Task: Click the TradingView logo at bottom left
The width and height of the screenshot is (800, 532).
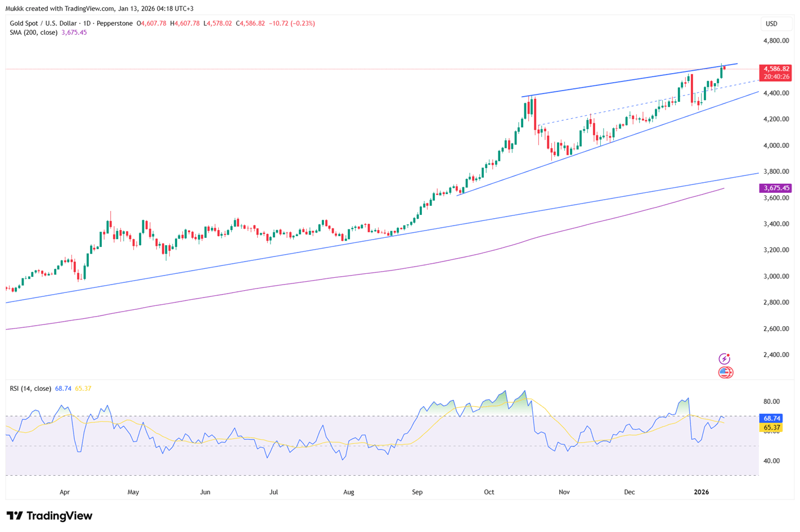Action: pos(50,516)
